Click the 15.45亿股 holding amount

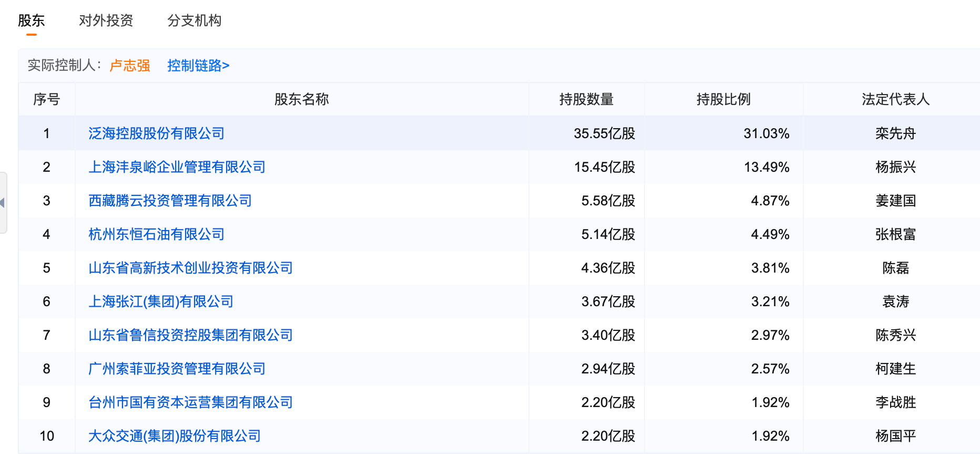605,167
